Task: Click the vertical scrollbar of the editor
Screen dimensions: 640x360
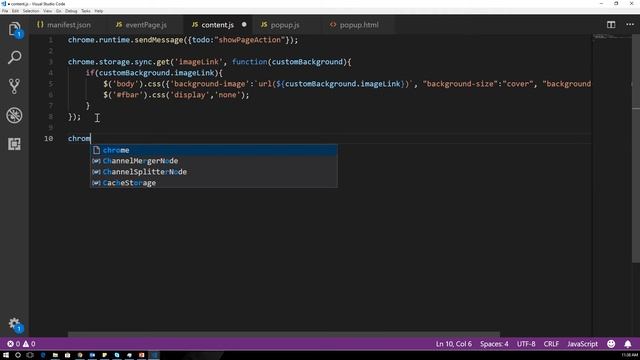Action: (636, 149)
